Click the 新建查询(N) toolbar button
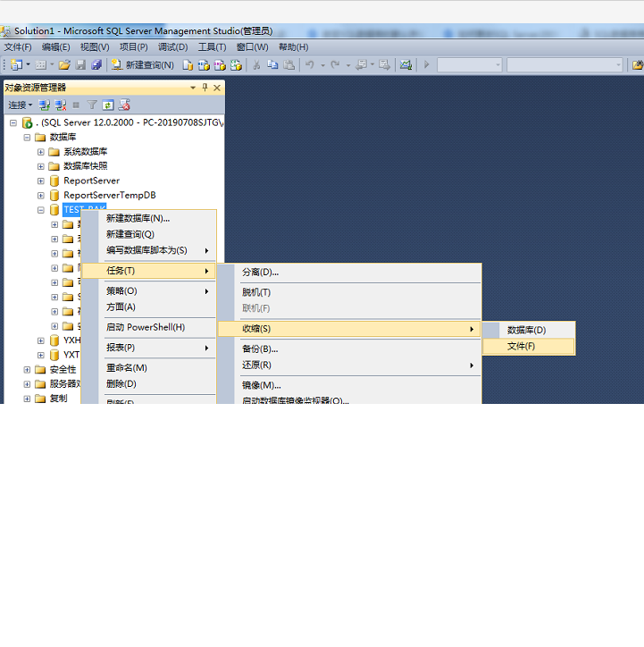 (142, 65)
